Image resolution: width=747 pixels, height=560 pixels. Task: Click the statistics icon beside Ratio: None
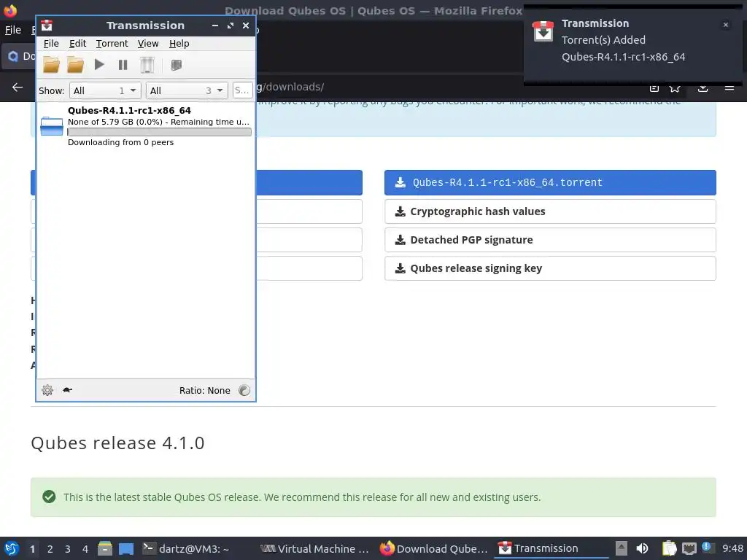pyautogui.click(x=244, y=391)
